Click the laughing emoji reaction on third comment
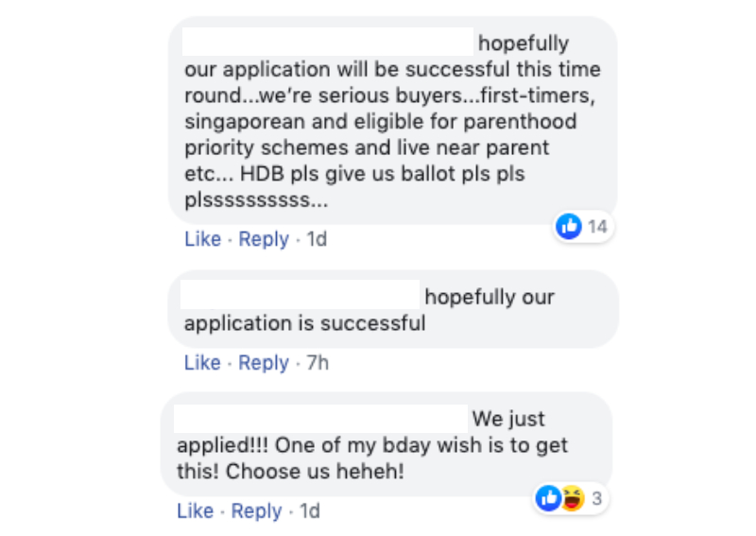Screen dimensions: 756x536 573,498
